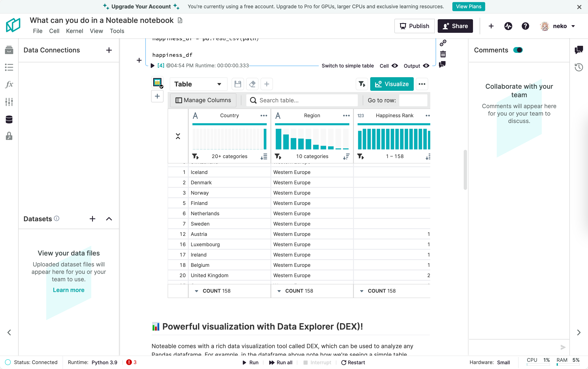The image size is (588, 369).
Task: Click the eraser reset icon in toolbar
Action: pyautogui.click(x=252, y=84)
